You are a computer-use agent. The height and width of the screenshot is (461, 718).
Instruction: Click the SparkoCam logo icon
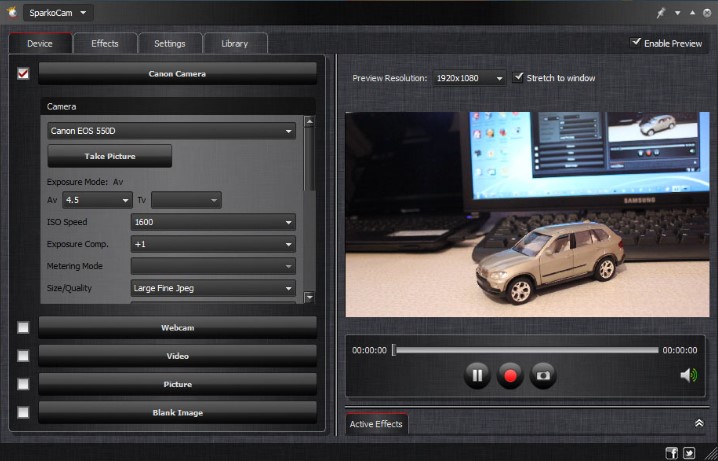click(x=12, y=12)
